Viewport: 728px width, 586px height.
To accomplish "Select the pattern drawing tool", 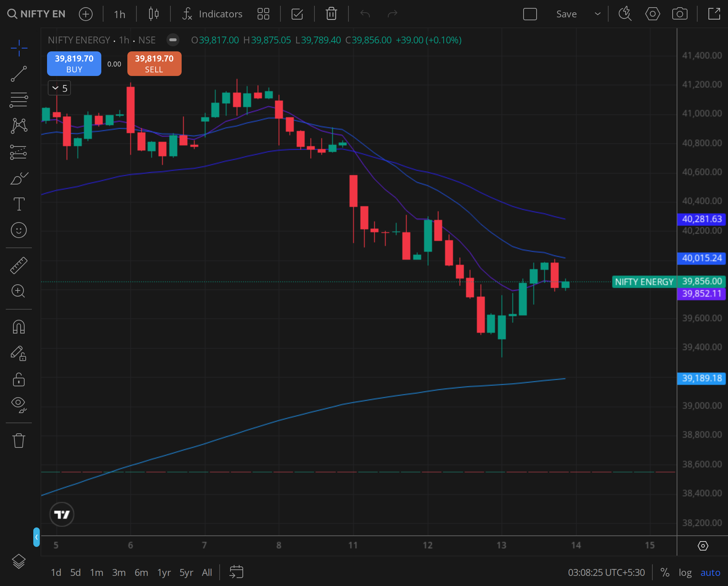I will [x=19, y=126].
